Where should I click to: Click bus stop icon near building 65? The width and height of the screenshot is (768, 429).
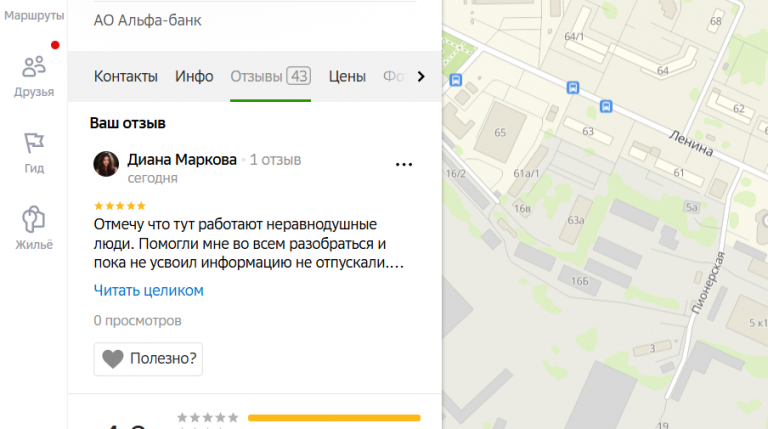456,80
